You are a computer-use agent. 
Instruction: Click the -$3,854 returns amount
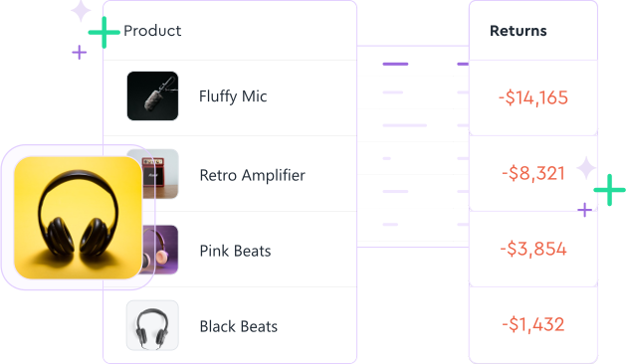pyautogui.click(x=533, y=249)
